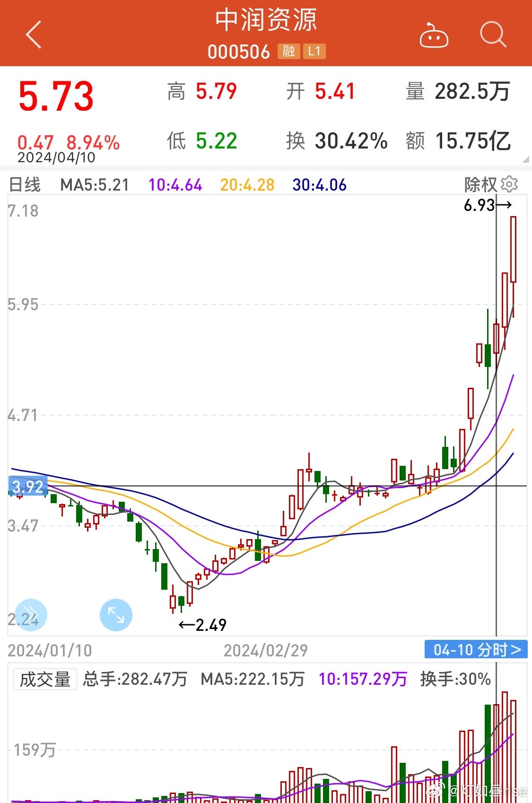Tap the 6.93 high price marker
532x803 pixels.
click(x=488, y=205)
